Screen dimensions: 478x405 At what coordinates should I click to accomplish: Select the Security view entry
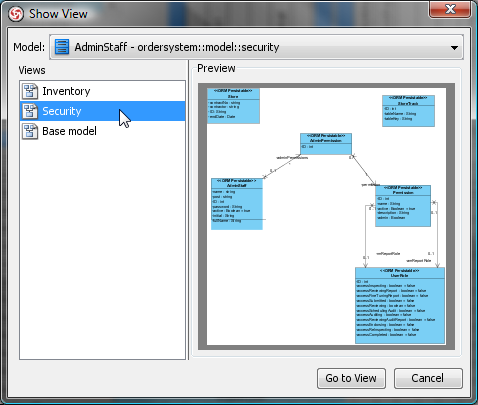[x=102, y=111]
